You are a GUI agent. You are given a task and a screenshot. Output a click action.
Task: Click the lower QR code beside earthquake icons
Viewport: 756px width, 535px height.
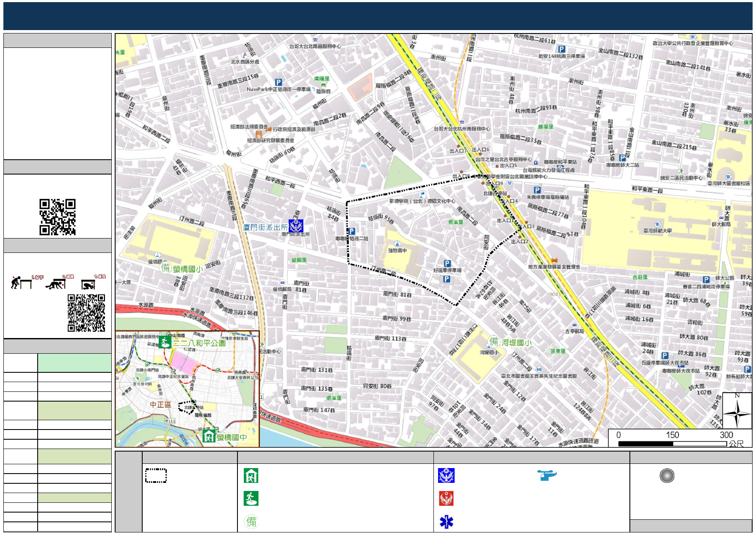point(86,313)
